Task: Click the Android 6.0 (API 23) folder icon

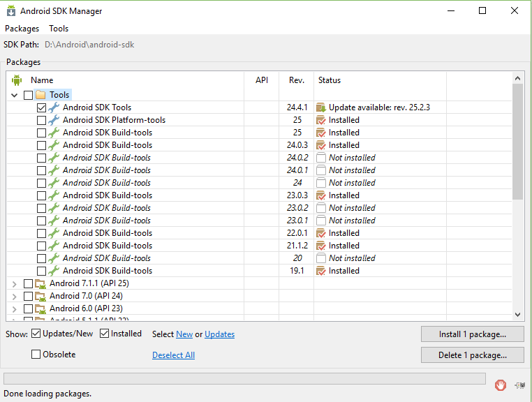Action: (x=40, y=308)
